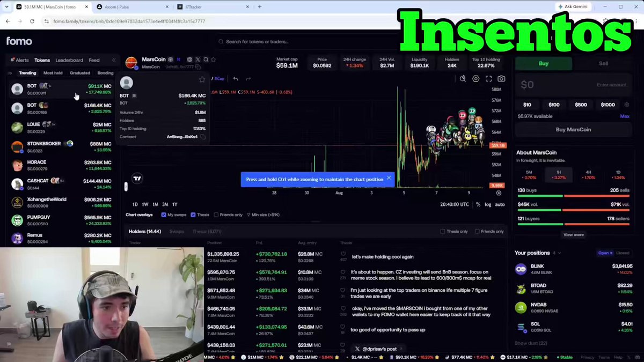Toggle log scale on the chart
The image size is (644, 362).
488,204
